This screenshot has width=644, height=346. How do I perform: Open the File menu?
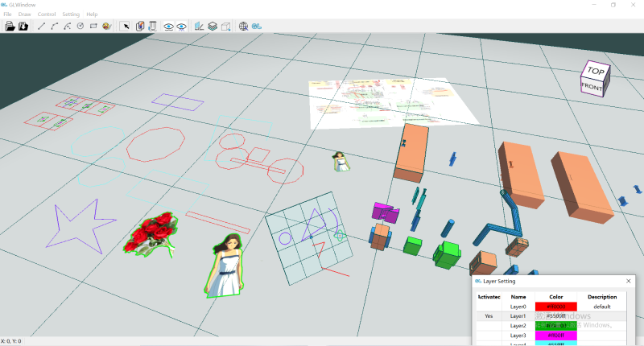(x=9, y=14)
